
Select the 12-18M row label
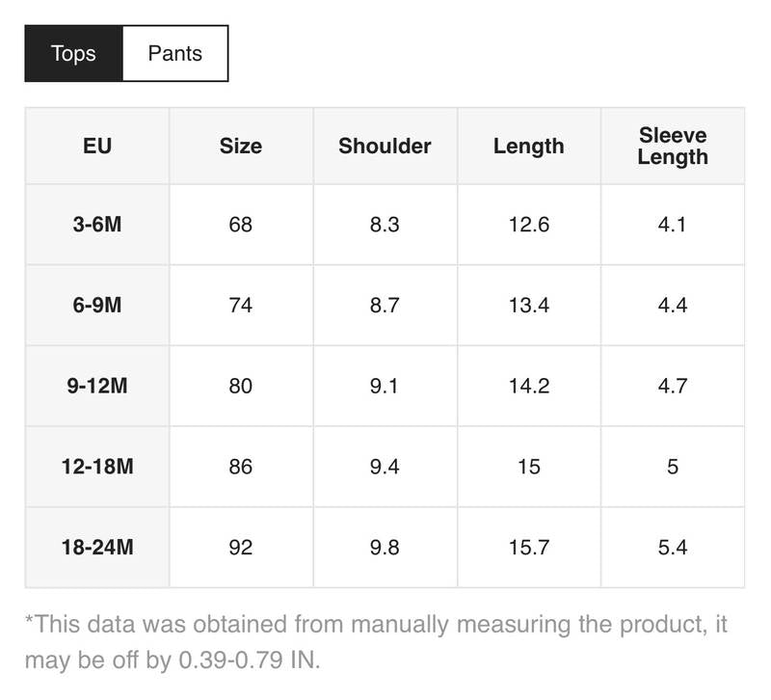pos(96,467)
